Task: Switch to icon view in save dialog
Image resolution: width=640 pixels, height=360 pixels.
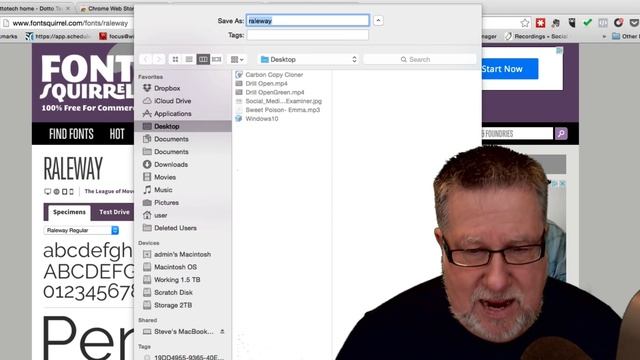Action: click(x=176, y=60)
